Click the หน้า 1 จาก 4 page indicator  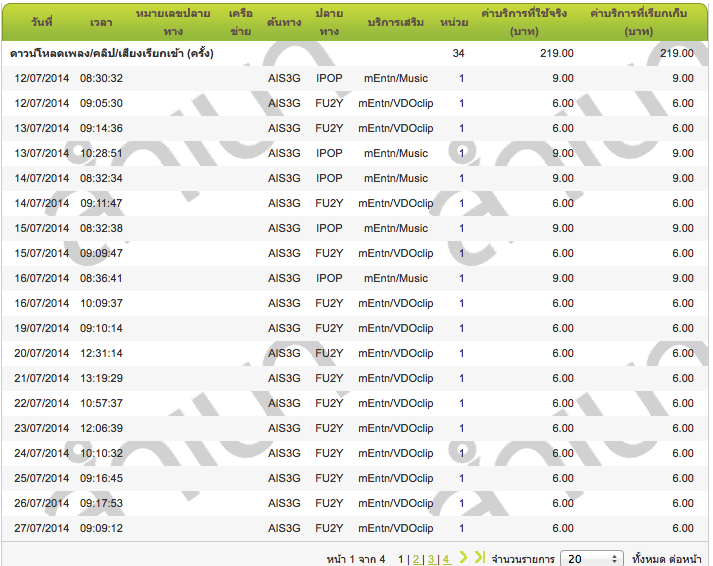[356, 559]
